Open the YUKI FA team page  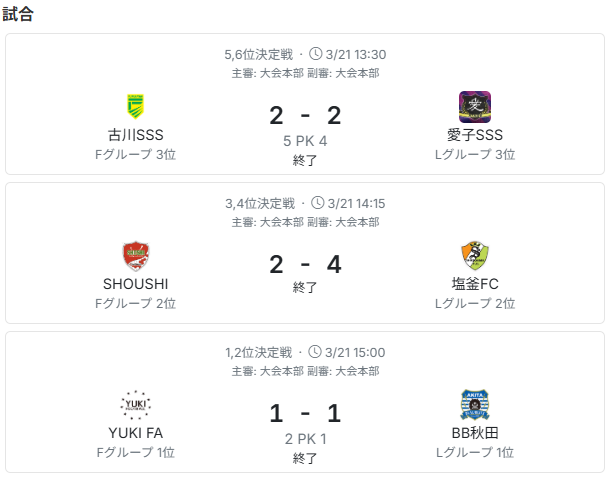point(135,433)
